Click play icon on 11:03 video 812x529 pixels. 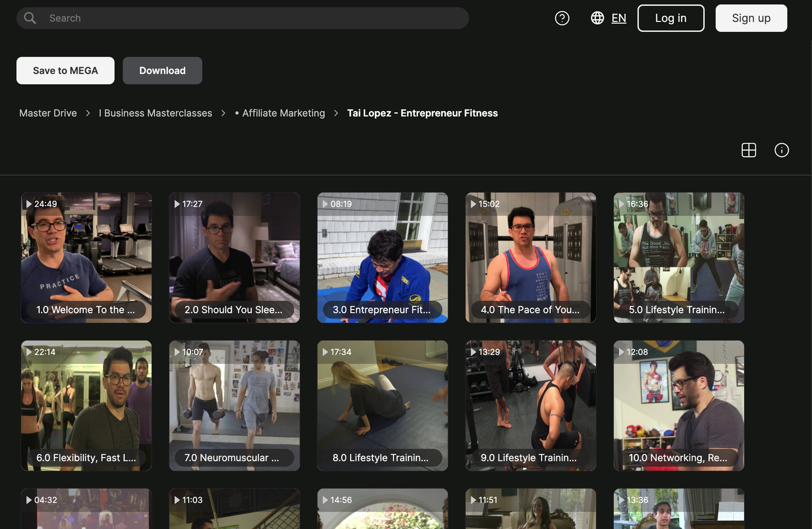[177, 500]
